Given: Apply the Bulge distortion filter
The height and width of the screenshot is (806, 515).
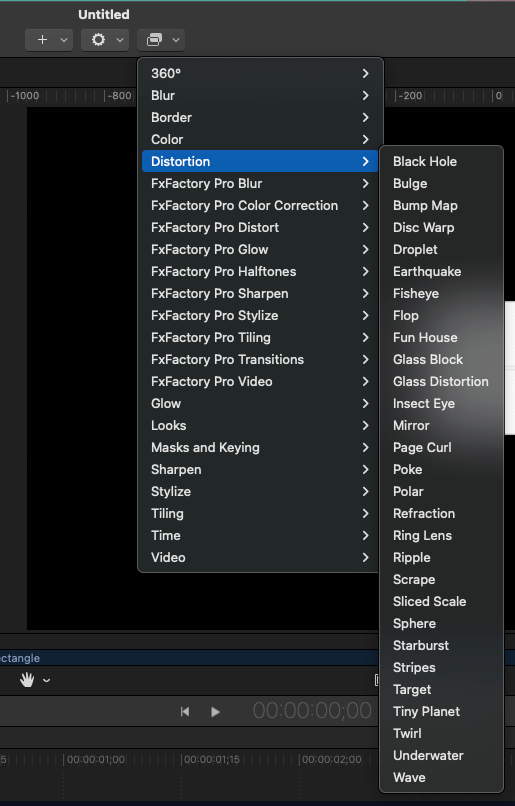Looking at the screenshot, I should pyautogui.click(x=441, y=184).
